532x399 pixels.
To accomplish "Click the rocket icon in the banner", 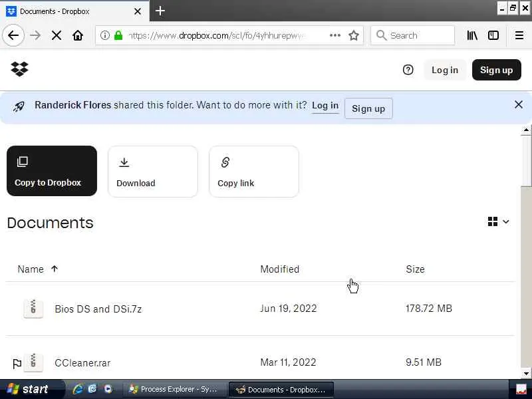I will coord(19,106).
